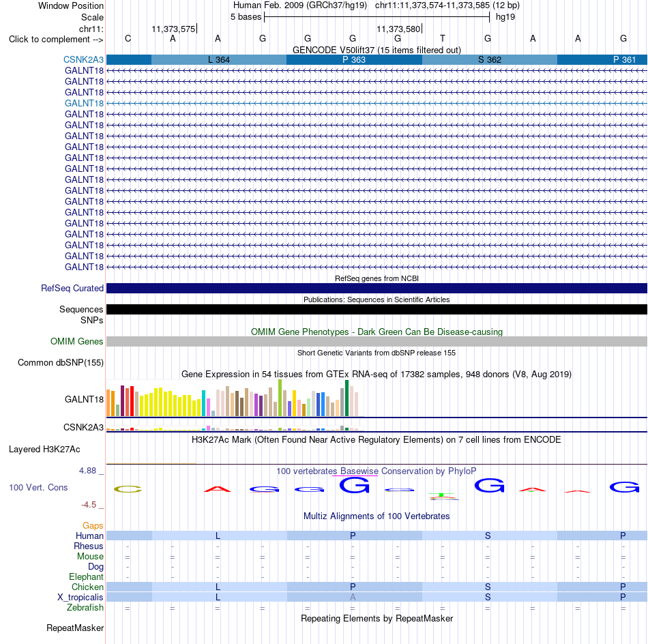The height and width of the screenshot is (644, 648).
Task: Click the GALNT18 GTEx expression bar chart
Action: click(x=235, y=398)
